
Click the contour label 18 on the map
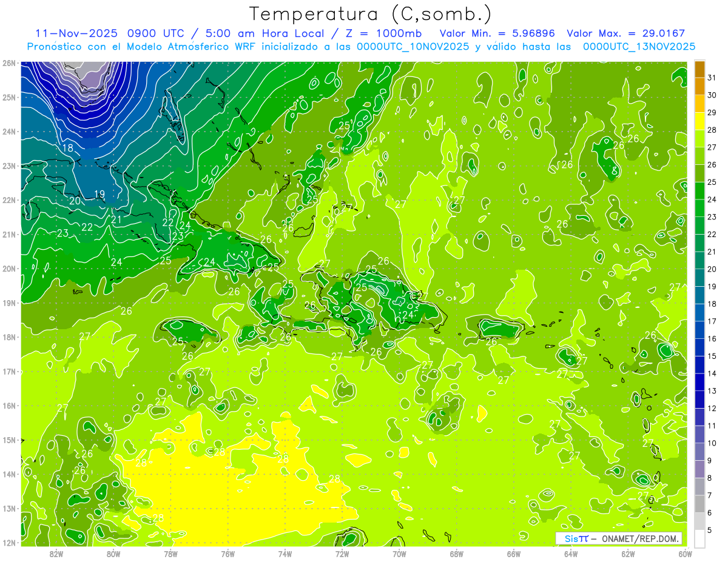click(x=67, y=148)
